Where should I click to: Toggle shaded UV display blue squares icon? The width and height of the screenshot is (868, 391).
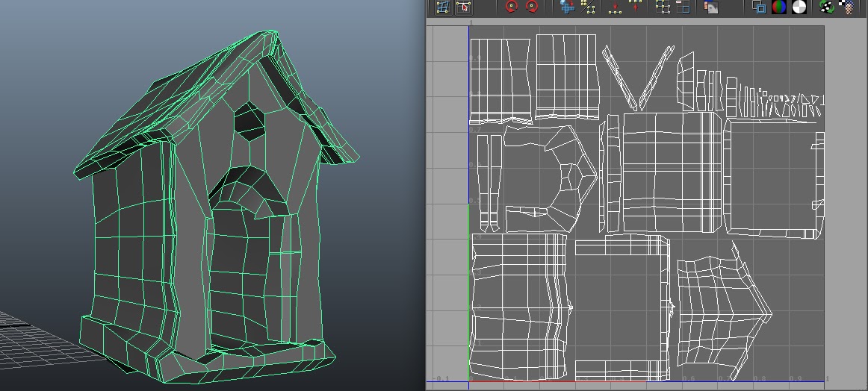[759, 7]
